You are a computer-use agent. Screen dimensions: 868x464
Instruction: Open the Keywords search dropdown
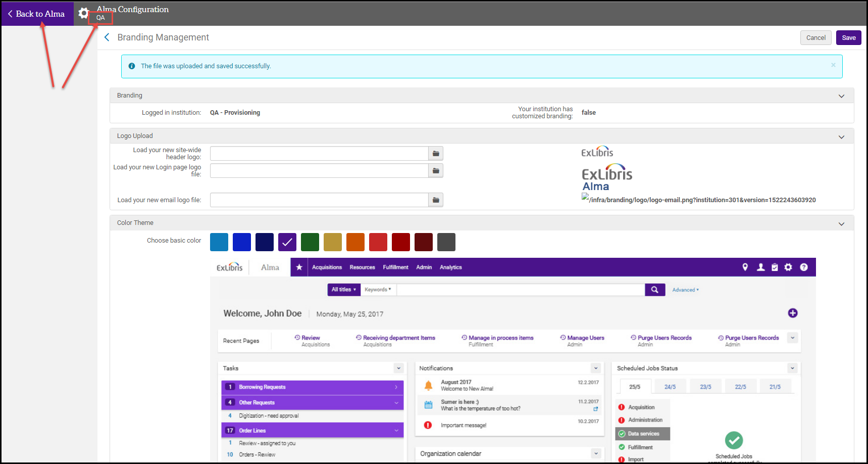point(378,290)
